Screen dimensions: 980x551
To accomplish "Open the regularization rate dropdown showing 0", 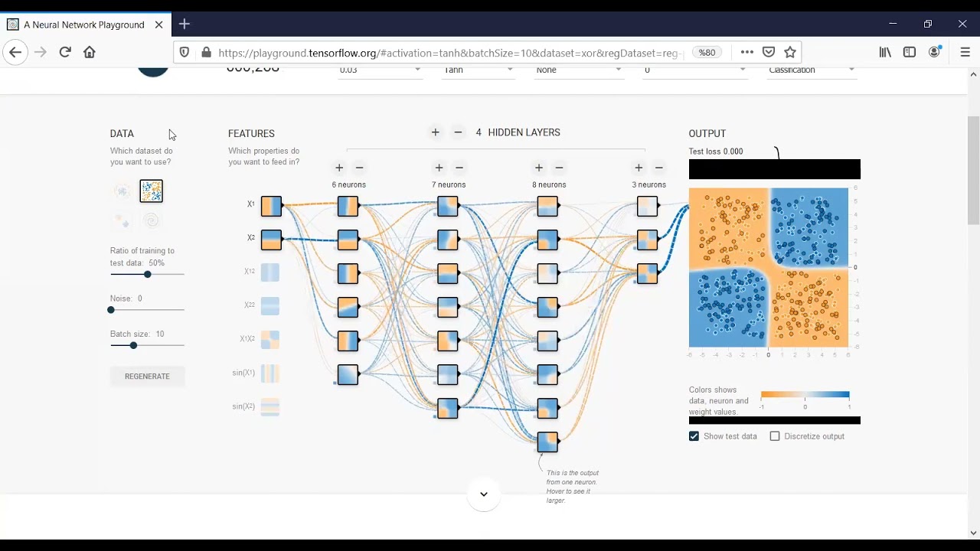I will pos(694,70).
